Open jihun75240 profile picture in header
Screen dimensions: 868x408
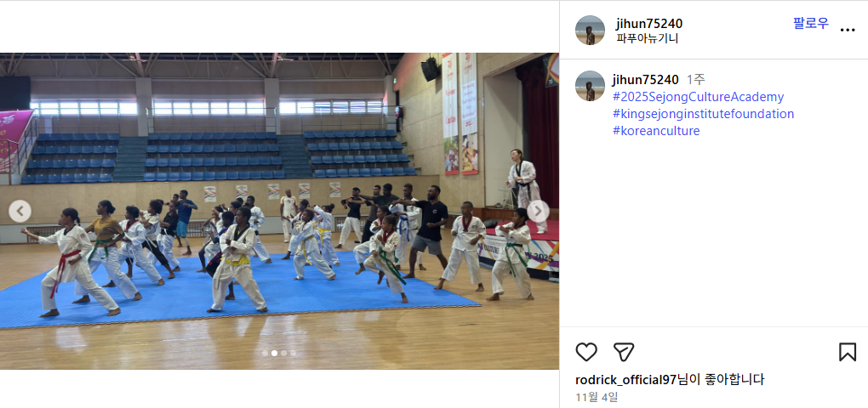(x=590, y=31)
